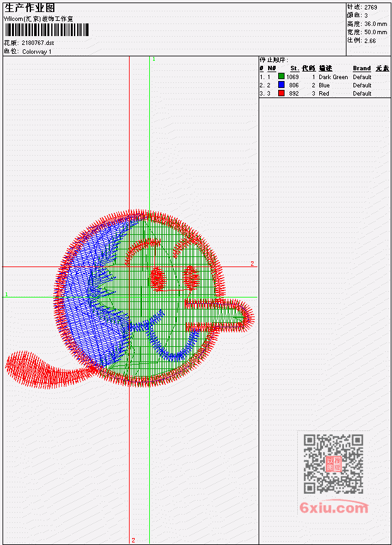
Task: Click the QR code image
Action: tap(333, 464)
